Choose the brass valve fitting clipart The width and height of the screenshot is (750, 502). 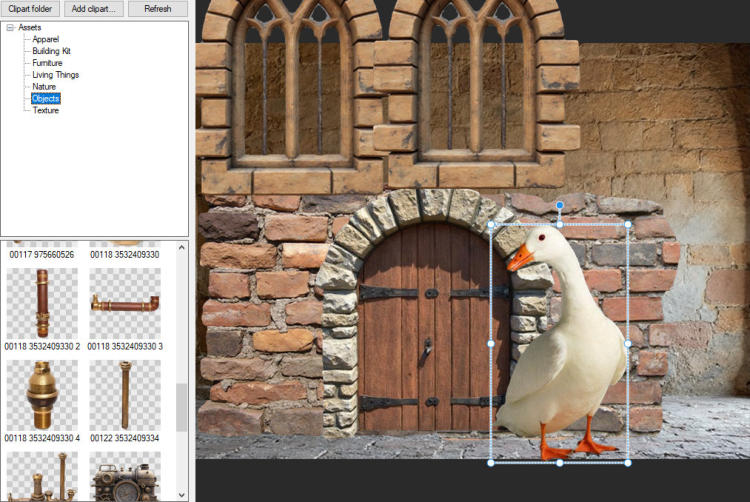click(42, 395)
